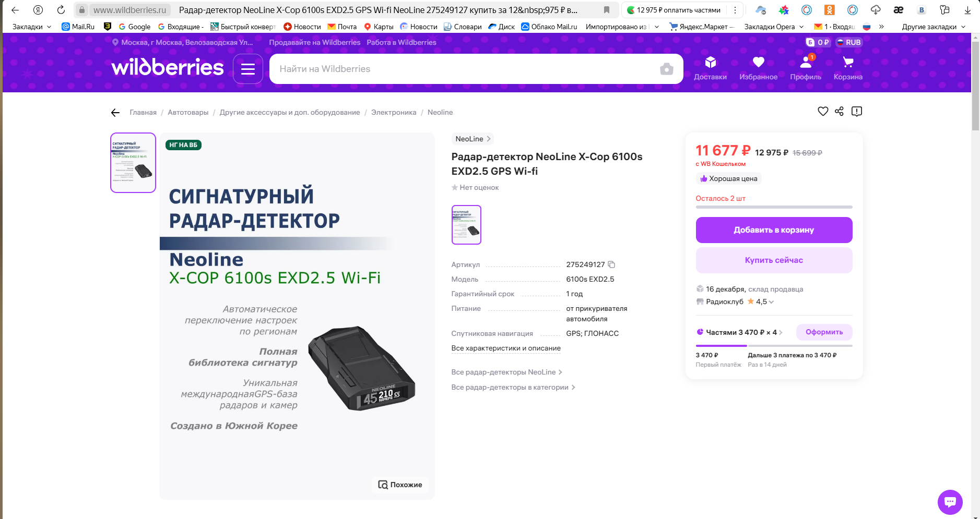Open the Доставки box icon

(710, 63)
